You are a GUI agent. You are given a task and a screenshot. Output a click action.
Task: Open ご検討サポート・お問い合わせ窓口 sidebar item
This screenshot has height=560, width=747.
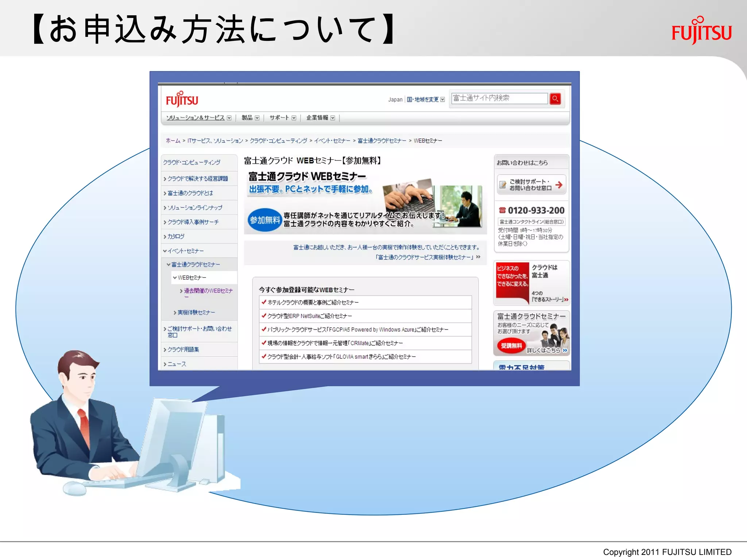point(200,332)
